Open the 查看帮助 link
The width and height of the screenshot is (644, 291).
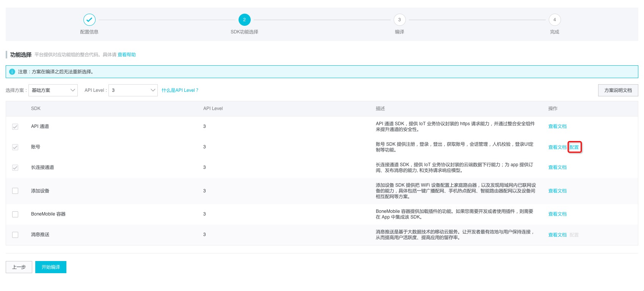pyautogui.click(x=127, y=55)
